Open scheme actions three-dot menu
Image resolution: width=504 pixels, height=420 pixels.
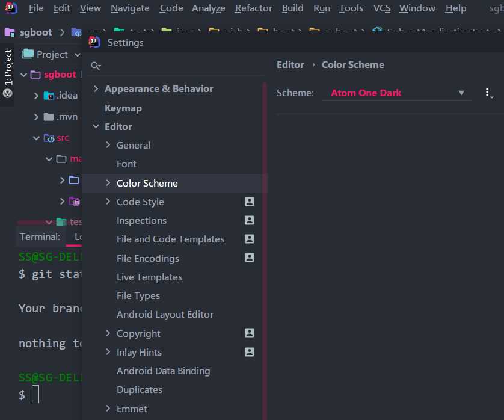pos(488,93)
